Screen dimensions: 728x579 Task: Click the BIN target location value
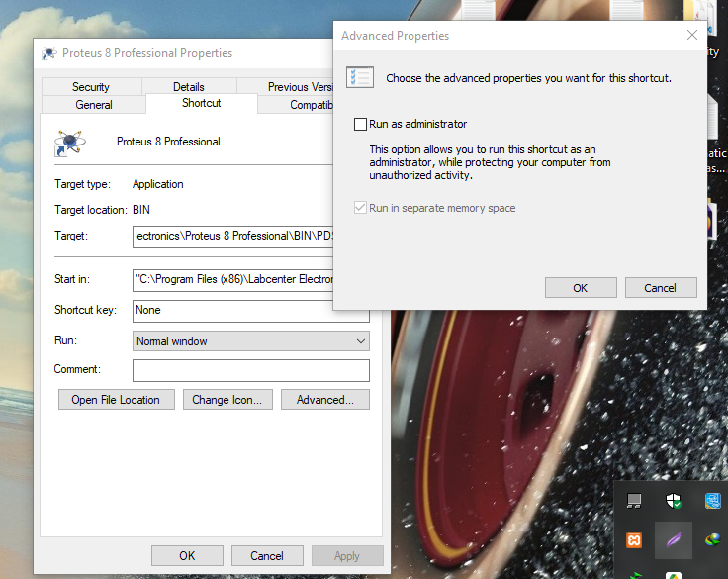click(141, 210)
